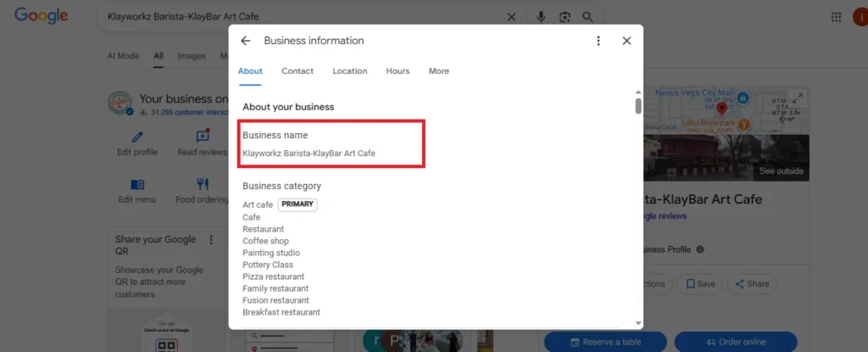Click the dialog scrollbar thumb
This screenshot has height=352, width=868.
(638, 106)
